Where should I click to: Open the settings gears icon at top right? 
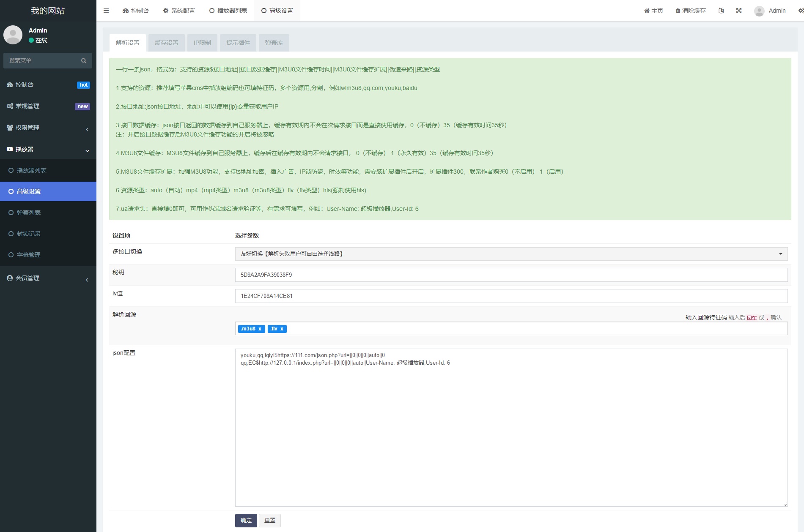[801, 11]
